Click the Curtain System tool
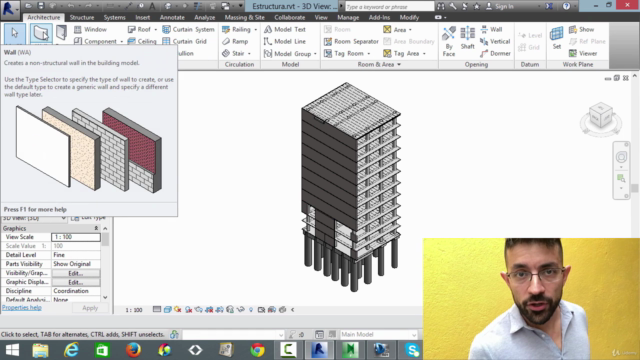640x360 pixels. pyautogui.click(x=188, y=29)
